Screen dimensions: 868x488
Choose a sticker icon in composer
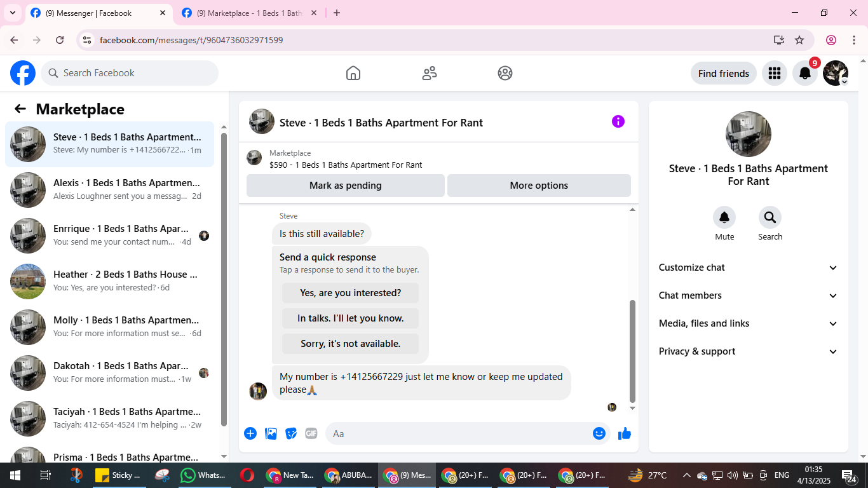click(x=291, y=433)
